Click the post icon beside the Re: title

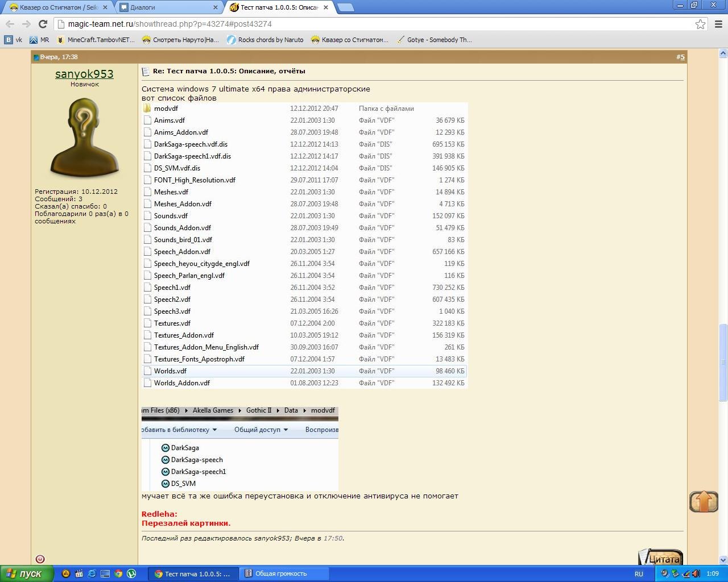click(x=146, y=71)
